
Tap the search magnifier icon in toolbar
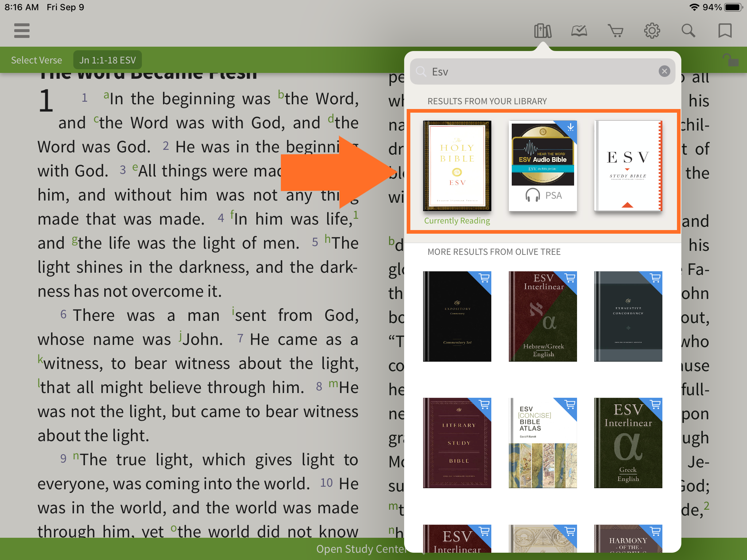point(689,31)
